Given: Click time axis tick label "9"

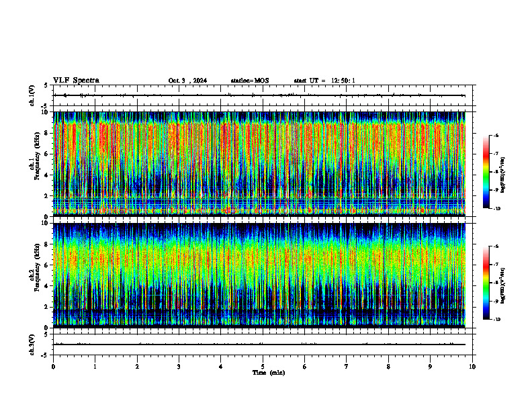Looking at the screenshot, I should pyautogui.click(x=430, y=367).
